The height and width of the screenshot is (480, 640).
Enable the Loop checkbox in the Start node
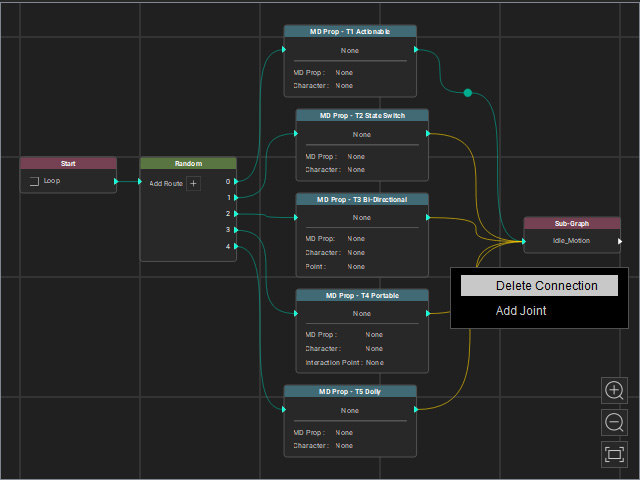pyautogui.click(x=34, y=181)
